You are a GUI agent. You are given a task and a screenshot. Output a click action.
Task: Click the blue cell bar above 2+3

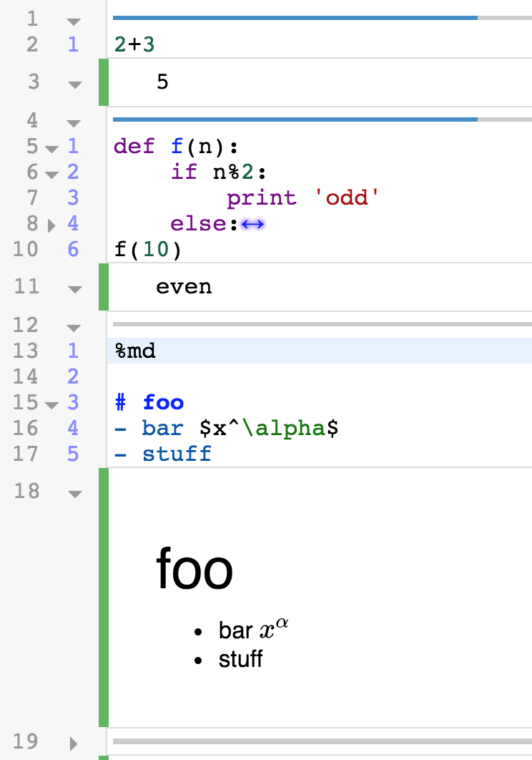[295, 17]
